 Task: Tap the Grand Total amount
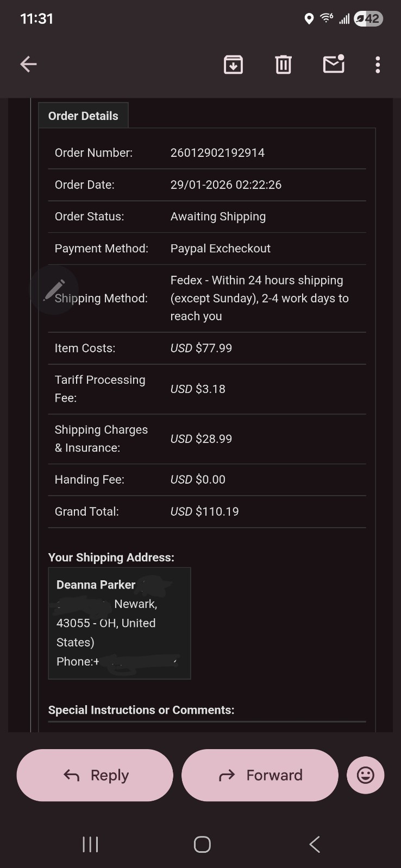[x=204, y=511]
